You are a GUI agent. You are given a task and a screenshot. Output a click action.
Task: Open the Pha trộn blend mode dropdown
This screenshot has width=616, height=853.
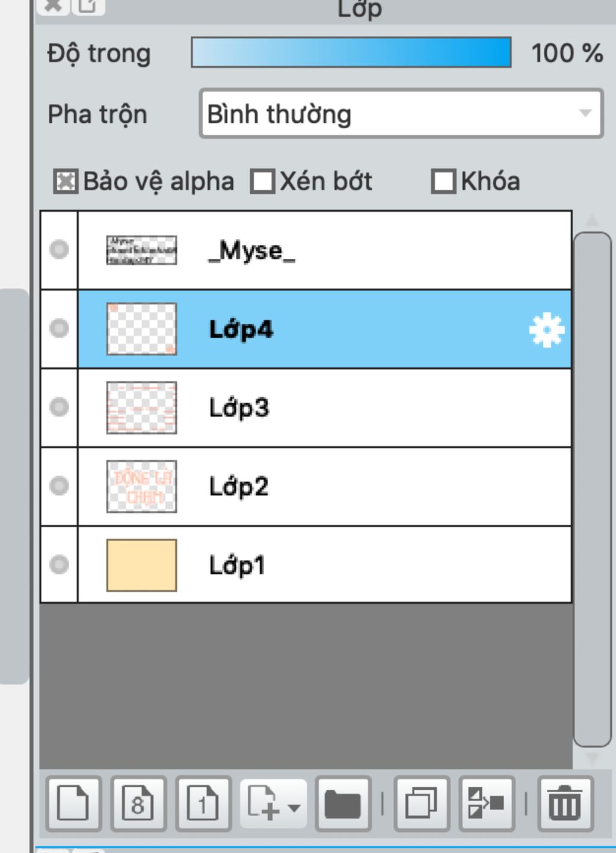[401, 114]
